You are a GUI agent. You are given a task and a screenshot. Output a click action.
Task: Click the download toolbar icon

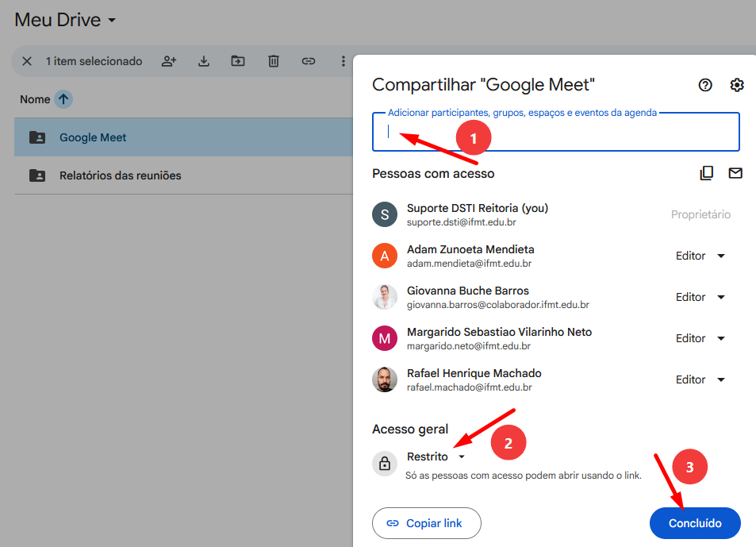(x=204, y=61)
